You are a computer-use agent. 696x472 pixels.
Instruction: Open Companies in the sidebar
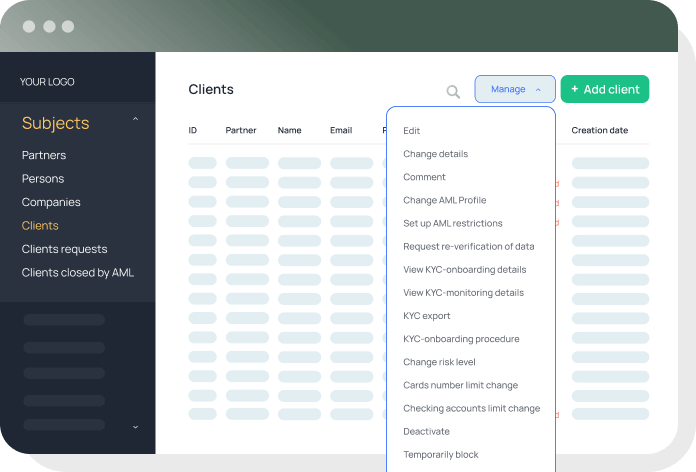coord(51,202)
